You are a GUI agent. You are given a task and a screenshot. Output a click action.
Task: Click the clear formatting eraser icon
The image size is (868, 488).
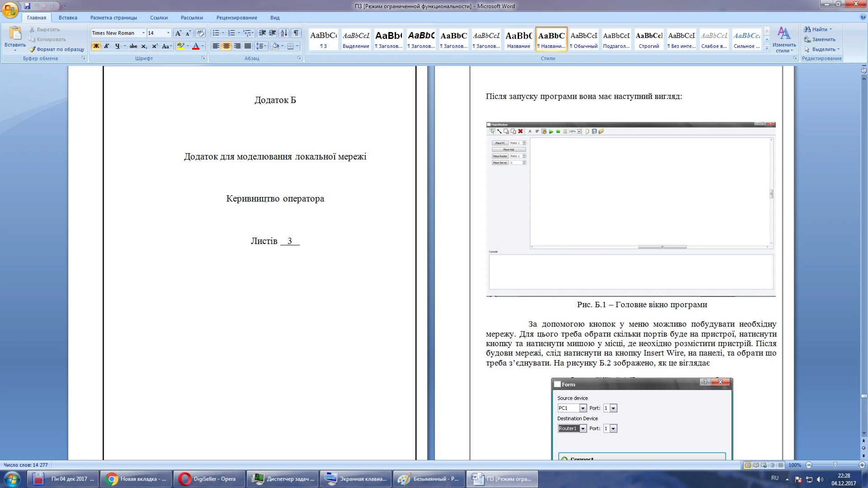[200, 33]
